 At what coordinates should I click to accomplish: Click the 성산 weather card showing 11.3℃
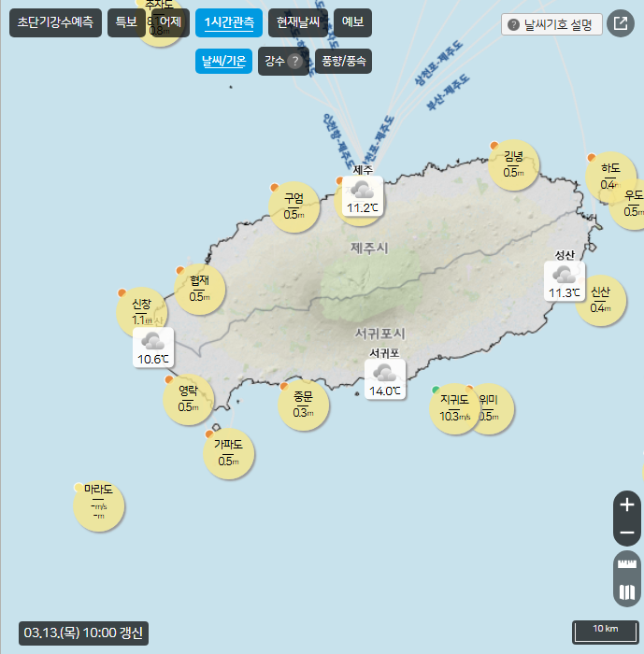coord(565,281)
